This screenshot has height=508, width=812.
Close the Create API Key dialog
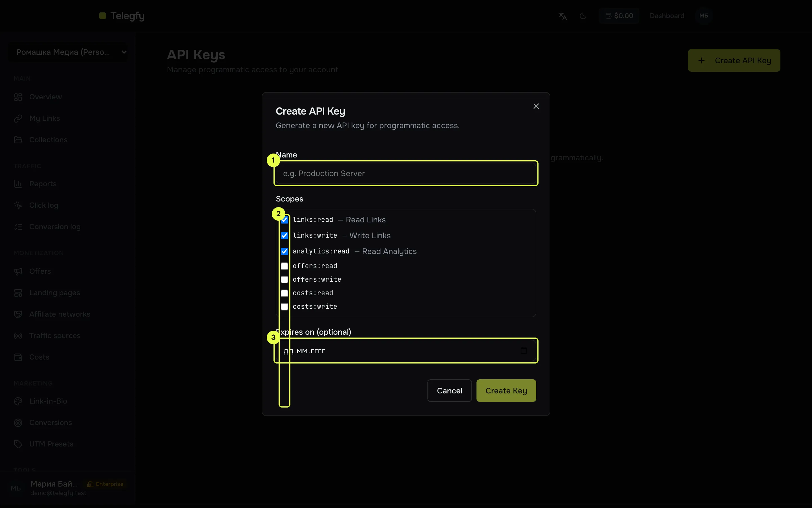536,106
